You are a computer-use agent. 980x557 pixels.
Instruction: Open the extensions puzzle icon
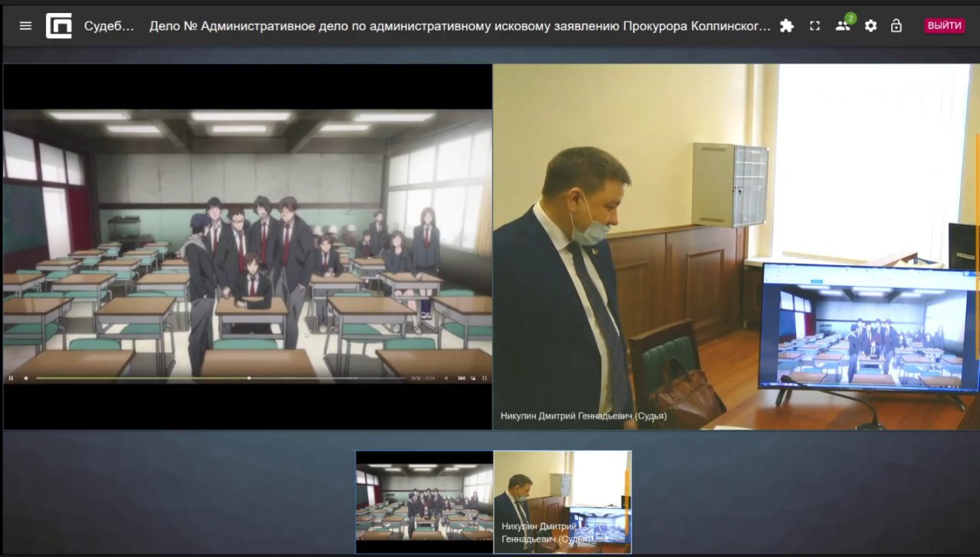coord(786,25)
